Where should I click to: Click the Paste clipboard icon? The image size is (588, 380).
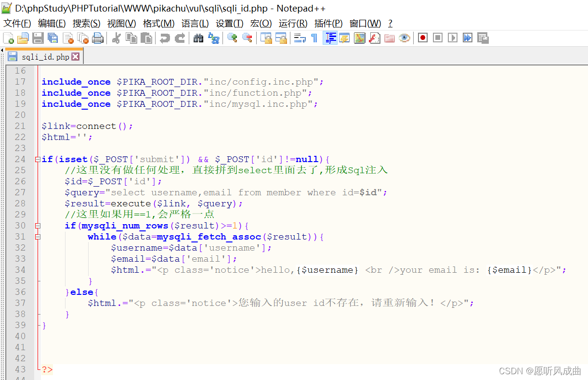(x=146, y=38)
